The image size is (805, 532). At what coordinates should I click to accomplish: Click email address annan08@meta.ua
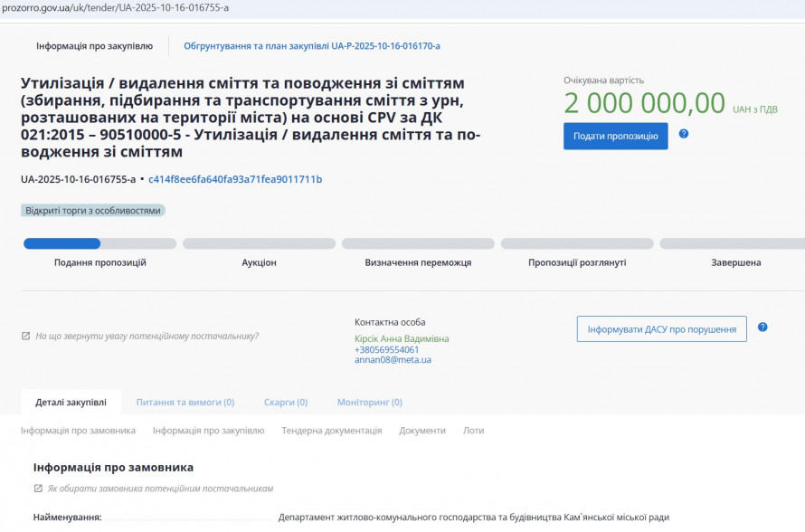click(x=393, y=359)
